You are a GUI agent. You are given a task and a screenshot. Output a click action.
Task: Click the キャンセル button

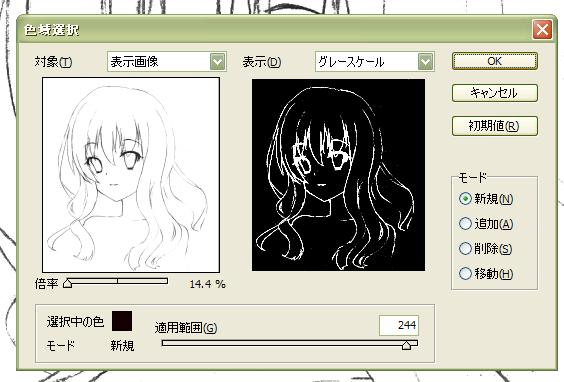[495, 93]
